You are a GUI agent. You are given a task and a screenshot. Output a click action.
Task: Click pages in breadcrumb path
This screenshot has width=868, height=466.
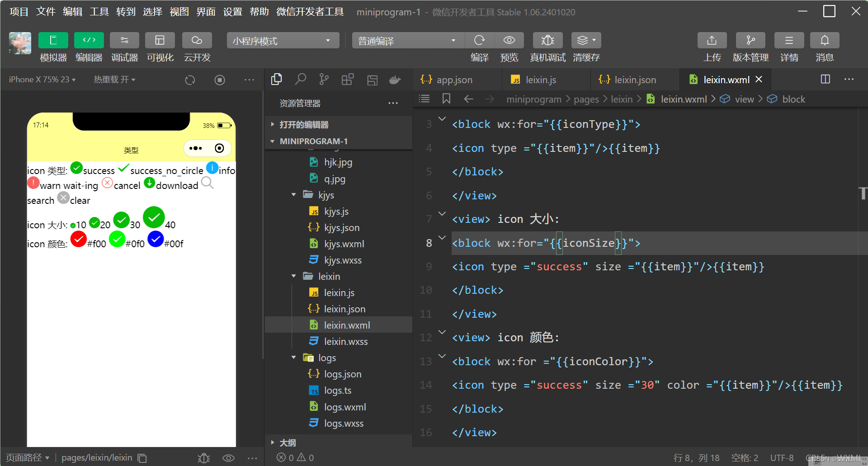coord(586,99)
